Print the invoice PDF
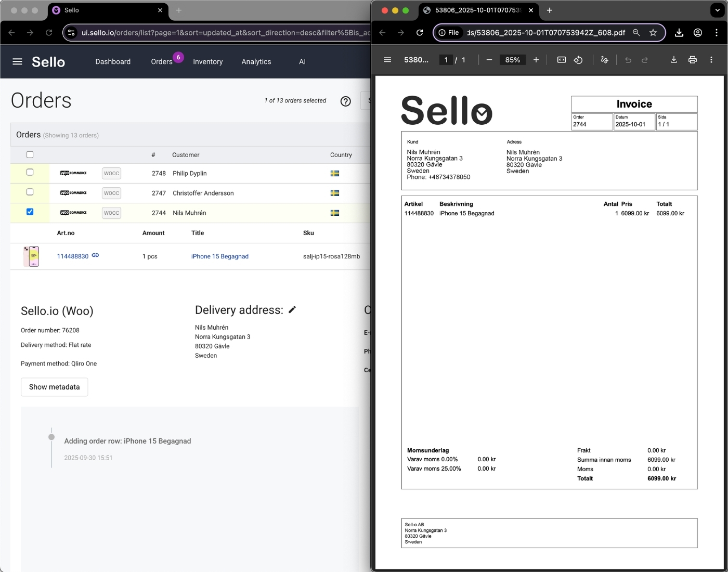 (x=693, y=60)
